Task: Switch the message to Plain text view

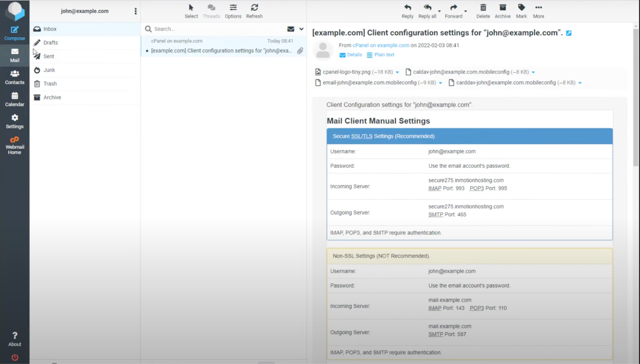Action: (x=383, y=55)
